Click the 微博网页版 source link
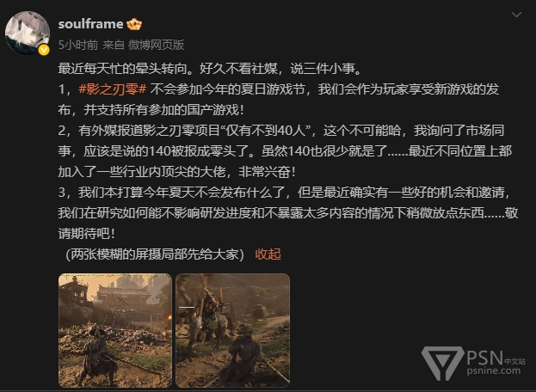 coord(157,45)
